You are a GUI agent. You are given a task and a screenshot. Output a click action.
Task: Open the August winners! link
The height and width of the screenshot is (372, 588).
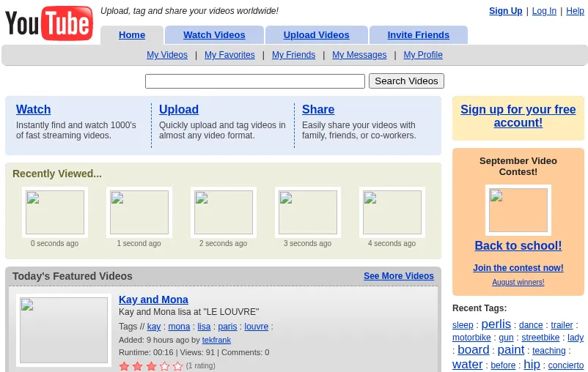[x=518, y=282]
